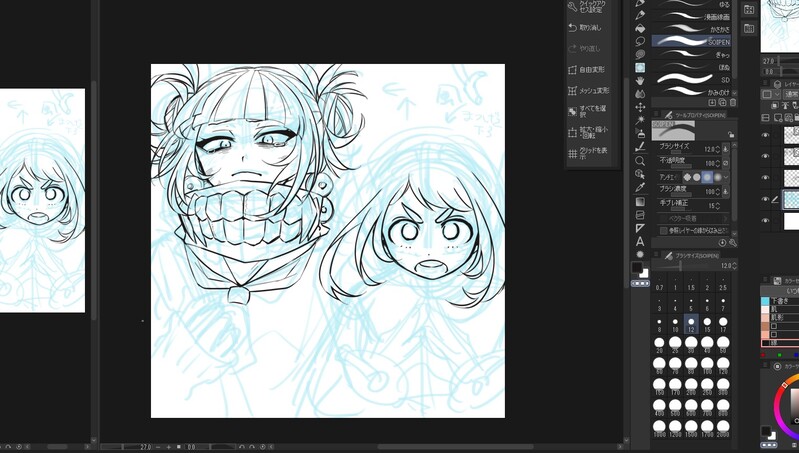Select the Blend blur tool
This screenshot has height=453, width=799.
click(x=641, y=94)
